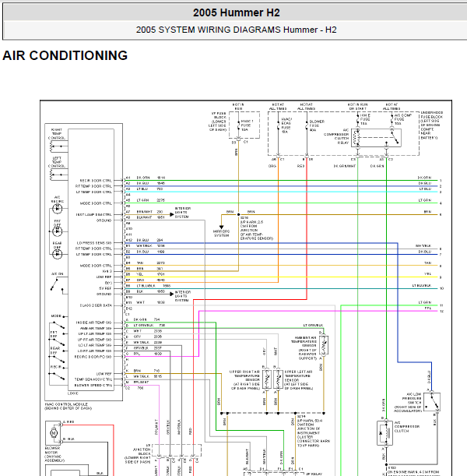Click the "HVAC CONTROL MODULE" label
Viewport: 467px width, 476px height.
[66, 404]
